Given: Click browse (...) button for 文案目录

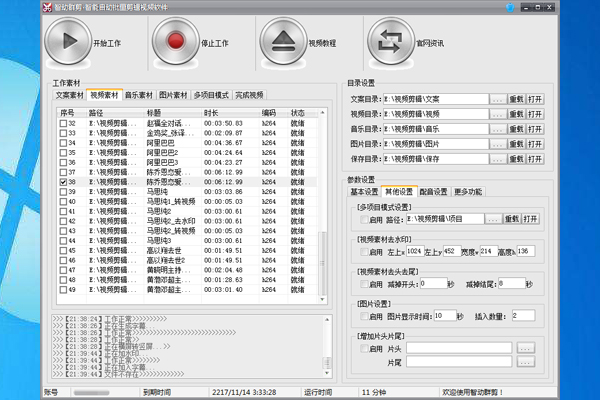Looking at the screenshot, I should (x=498, y=100).
